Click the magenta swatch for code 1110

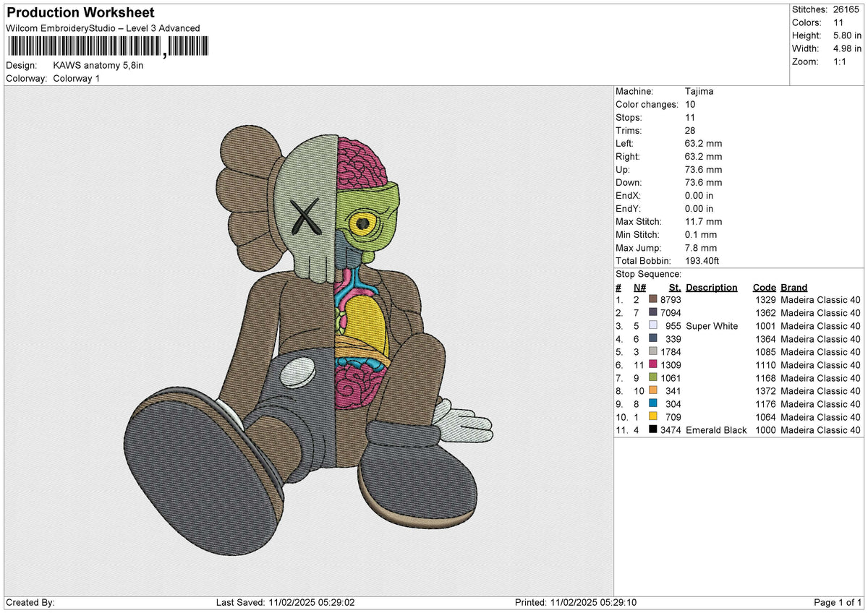653,364
